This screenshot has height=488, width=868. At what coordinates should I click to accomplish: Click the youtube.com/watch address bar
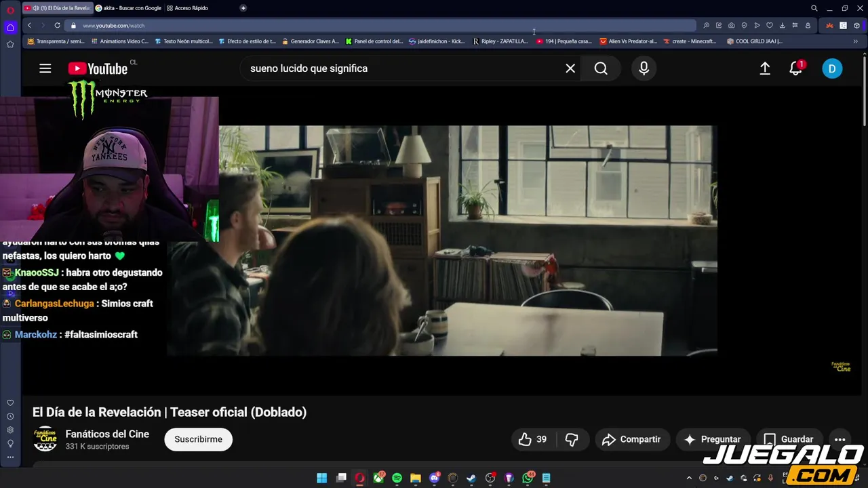click(x=114, y=25)
